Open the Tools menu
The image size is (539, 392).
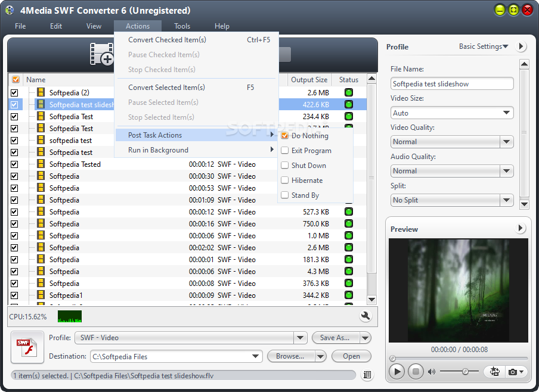tap(182, 26)
